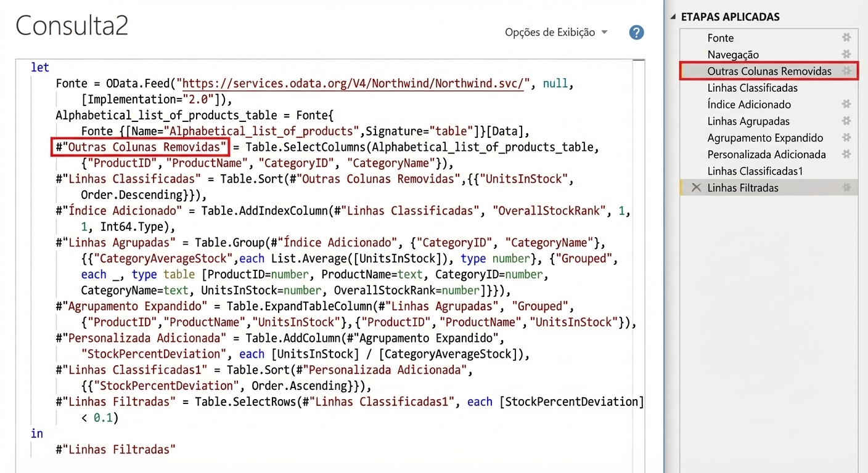This screenshot has height=473, width=868.
Task: Open gear icon for Outras Colunas Removidas
Action: point(846,71)
